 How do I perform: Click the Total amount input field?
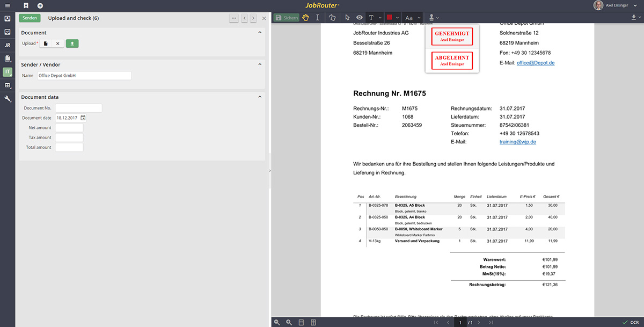point(69,147)
